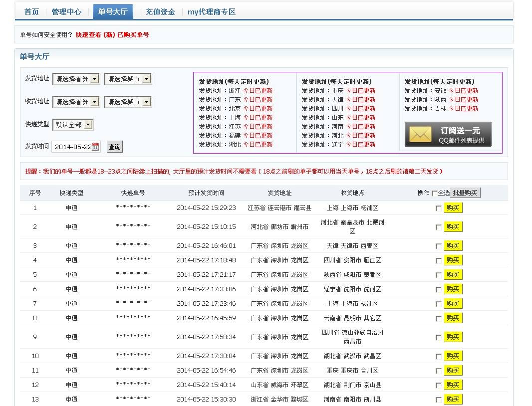This screenshot has height=406, width=532.
Task: Click 购买 for row 7
Action: pos(453,304)
